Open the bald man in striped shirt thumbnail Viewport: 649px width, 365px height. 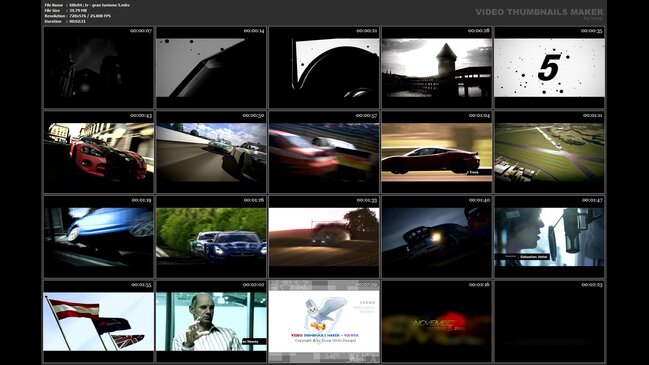coord(211,322)
